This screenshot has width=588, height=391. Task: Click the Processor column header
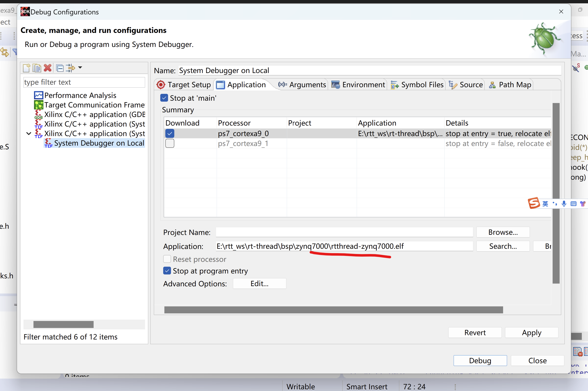click(252, 123)
